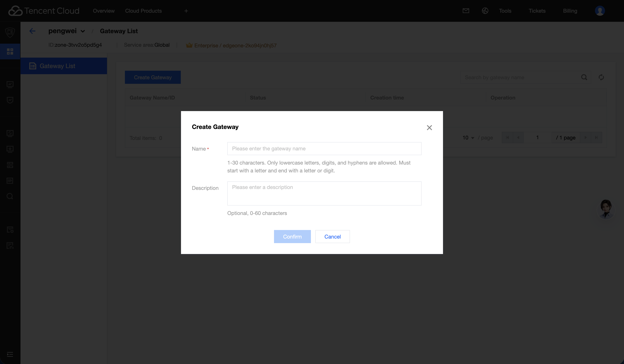This screenshot has height=364, width=624.
Task: Open the Tools menu
Action: click(505, 11)
